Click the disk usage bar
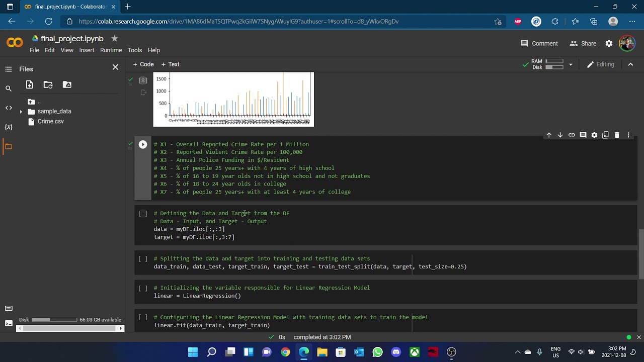This screenshot has height=362, width=644. [54, 320]
